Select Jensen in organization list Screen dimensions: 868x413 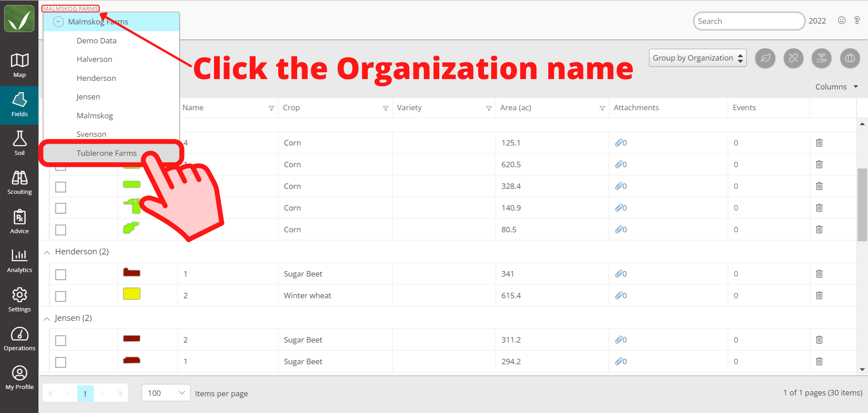pyautogui.click(x=88, y=97)
